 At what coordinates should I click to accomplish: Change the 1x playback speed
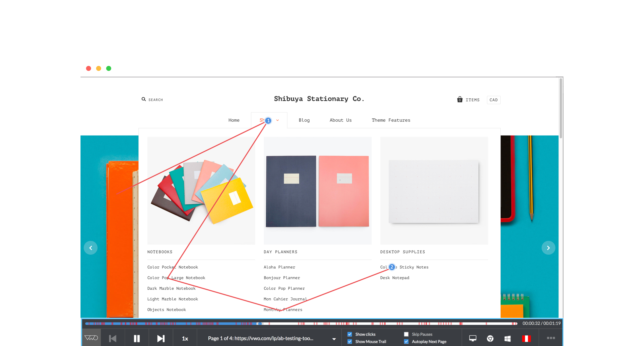185,338
